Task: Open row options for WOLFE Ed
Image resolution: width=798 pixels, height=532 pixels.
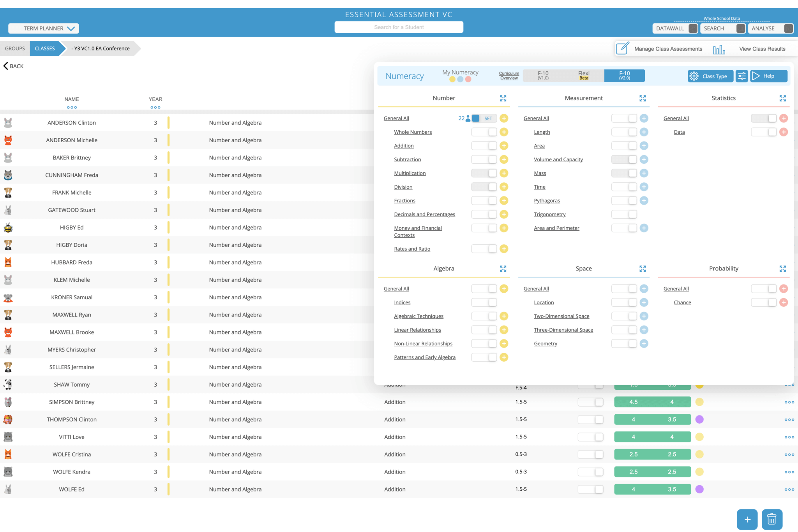Action: click(x=789, y=490)
